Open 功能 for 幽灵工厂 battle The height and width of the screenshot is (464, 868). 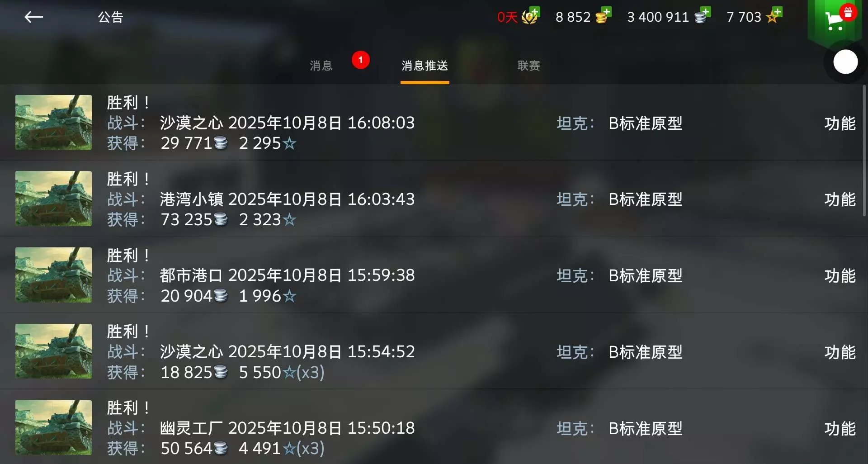point(840,429)
